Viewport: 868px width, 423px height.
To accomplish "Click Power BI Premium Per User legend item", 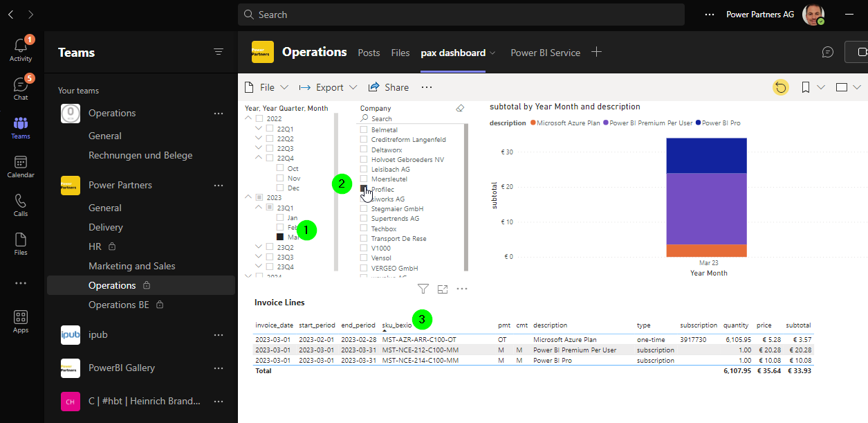I will coord(649,123).
